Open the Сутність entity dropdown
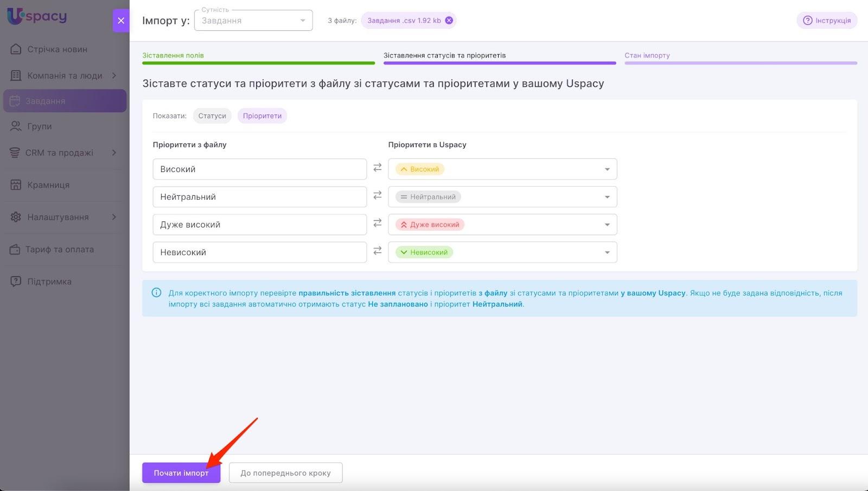This screenshot has height=491, width=868. (253, 21)
